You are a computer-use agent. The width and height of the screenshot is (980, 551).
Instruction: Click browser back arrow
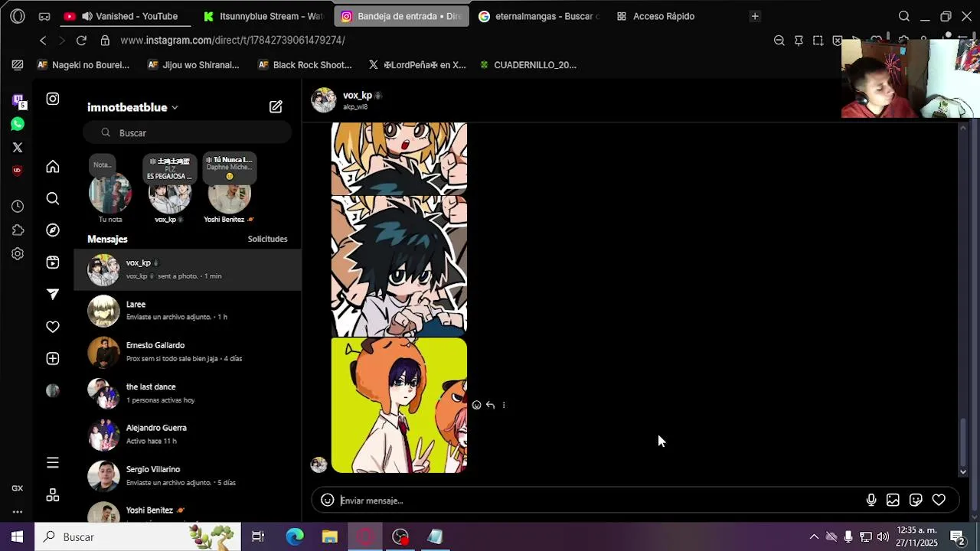[x=43, y=41]
